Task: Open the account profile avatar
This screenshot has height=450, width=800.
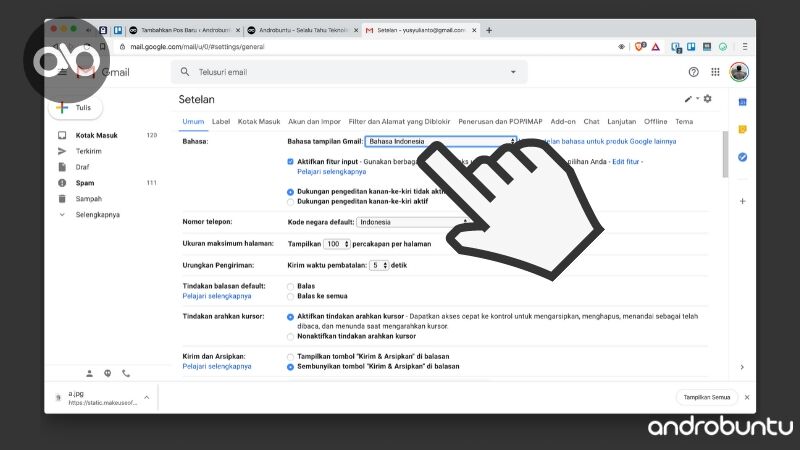Action: pyautogui.click(x=739, y=72)
